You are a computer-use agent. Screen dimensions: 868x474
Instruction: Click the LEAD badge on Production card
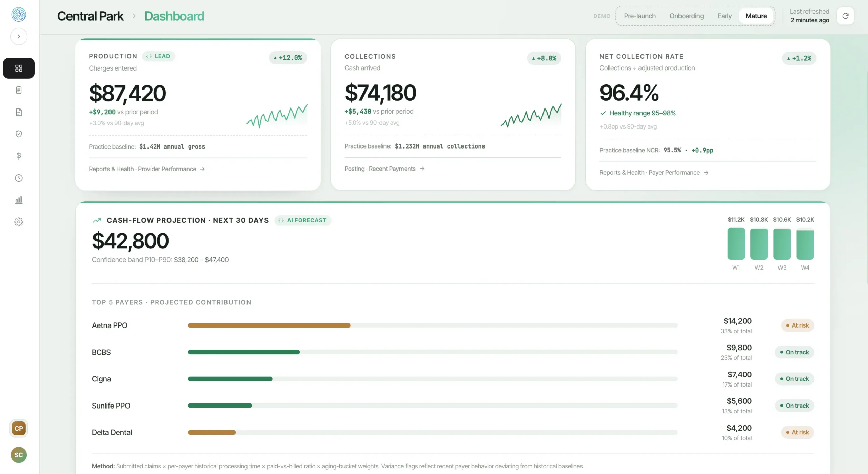158,56
